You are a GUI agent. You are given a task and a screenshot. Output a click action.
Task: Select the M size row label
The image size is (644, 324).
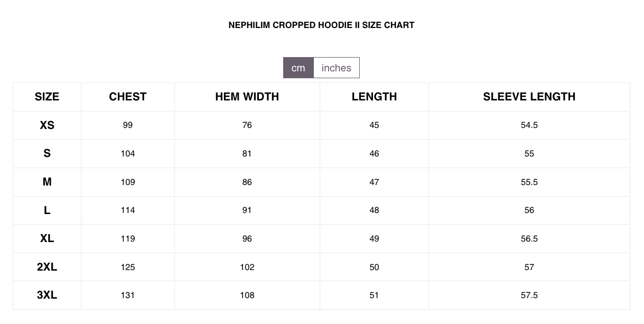pyautogui.click(x=47, y=182)
